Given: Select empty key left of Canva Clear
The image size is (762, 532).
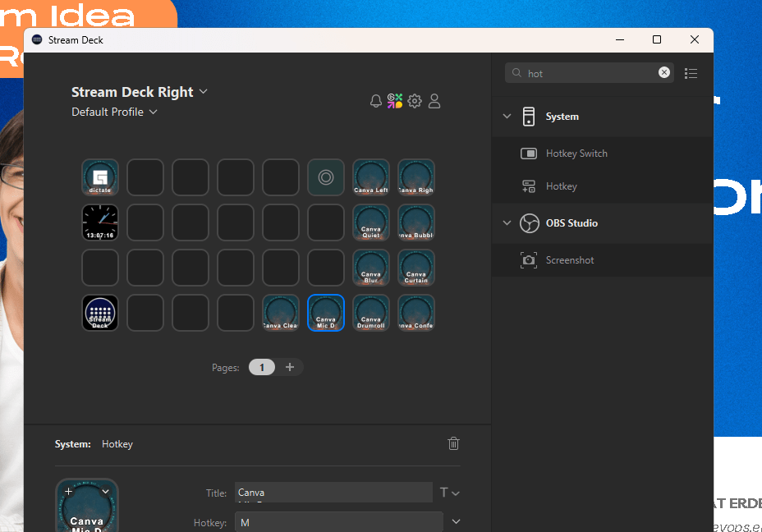Looking at the screenshot, I should click(x=236, y=313).
